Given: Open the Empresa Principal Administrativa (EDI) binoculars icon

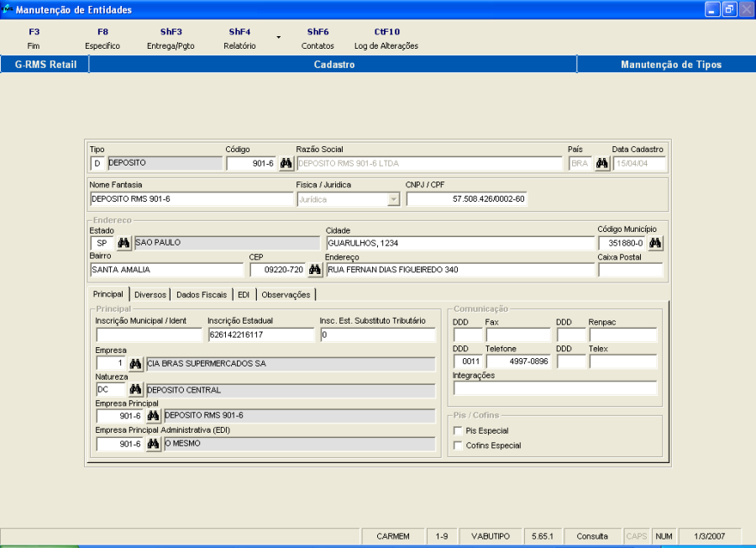Looking at the screenshot, I should [154, 443].
